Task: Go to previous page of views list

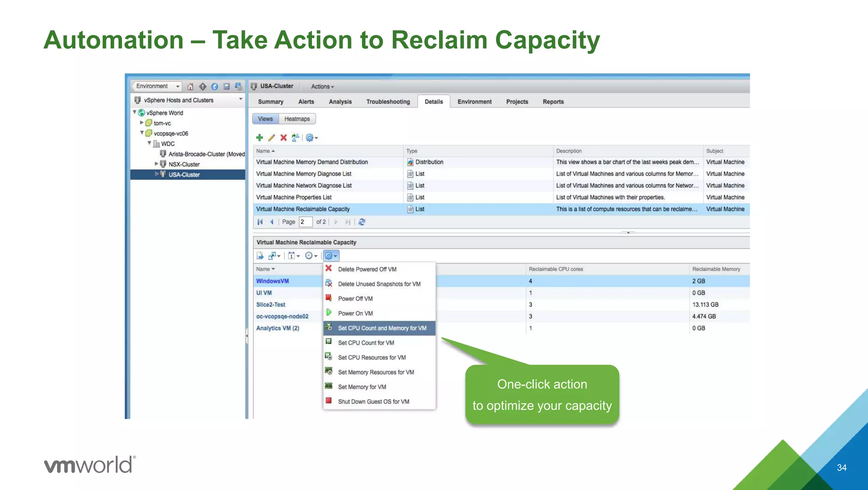Action: (x=272, y=222)
